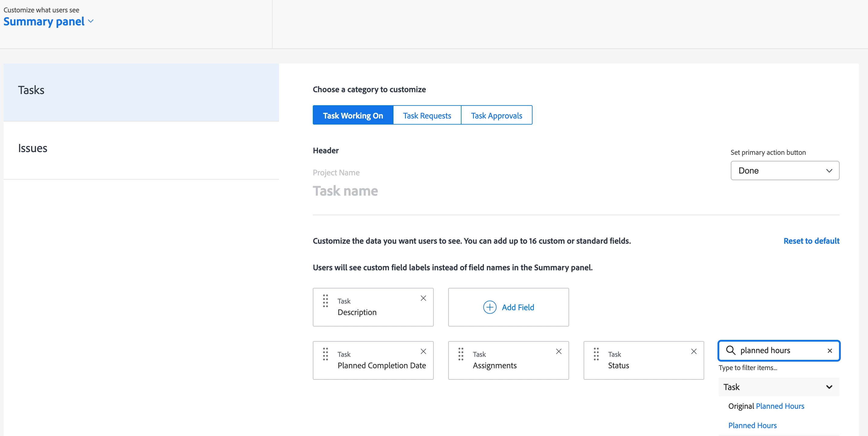Collapse the Task group in results
Viewport: 868px width, 436px height.
tap(829, 387)
